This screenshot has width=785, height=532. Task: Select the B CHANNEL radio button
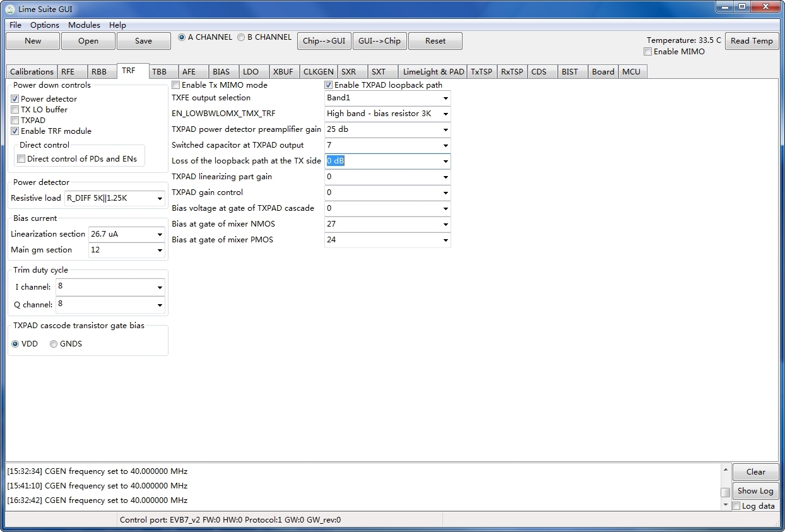(241, 37)
